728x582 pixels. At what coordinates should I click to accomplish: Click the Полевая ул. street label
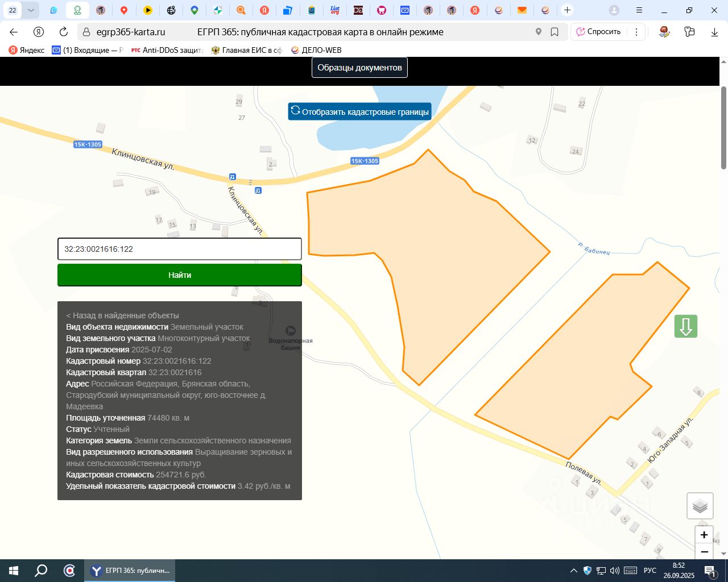pos(583,473)
